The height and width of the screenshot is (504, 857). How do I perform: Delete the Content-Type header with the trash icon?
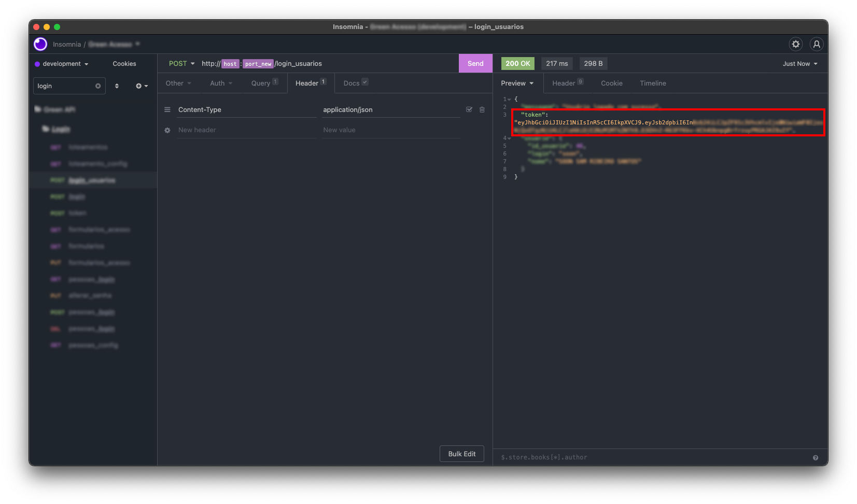point(482,109)
